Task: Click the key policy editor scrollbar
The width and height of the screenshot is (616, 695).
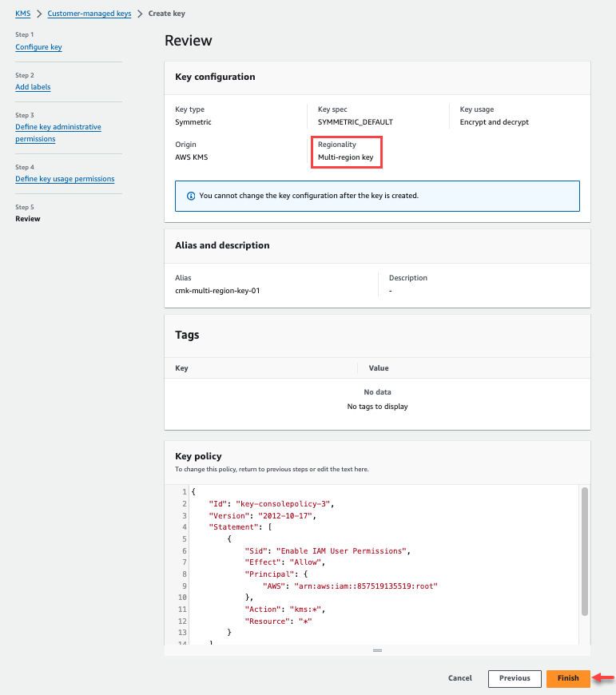Action: pos(585,551)
